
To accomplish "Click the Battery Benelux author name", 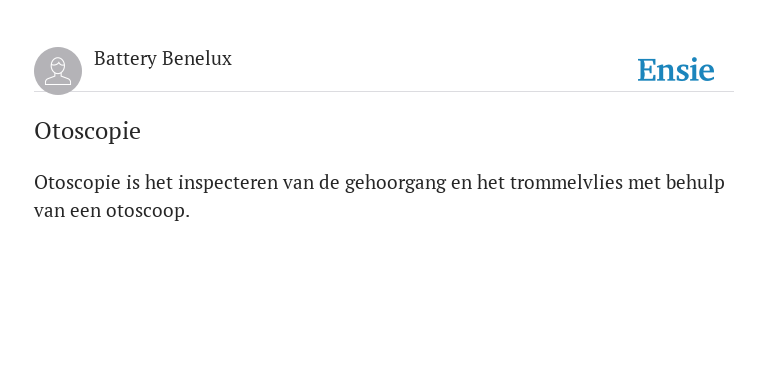I will point(163,59).
